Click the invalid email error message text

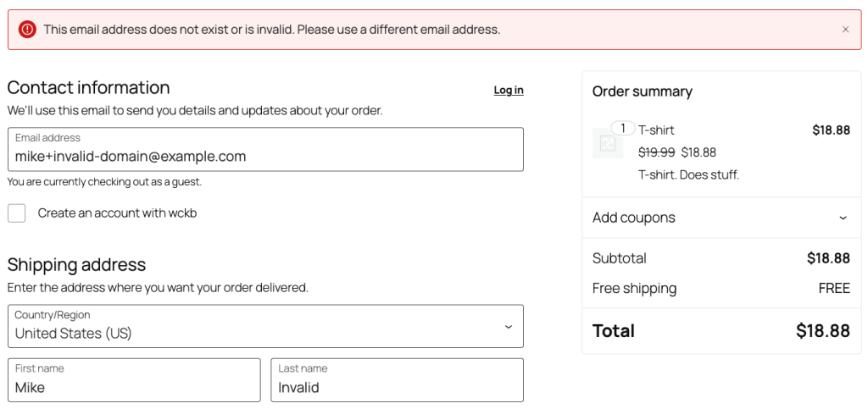pos(272,30)
